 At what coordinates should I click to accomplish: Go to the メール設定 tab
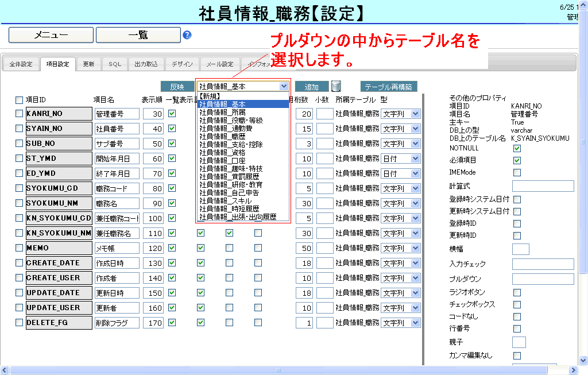[x=219, y=64]
